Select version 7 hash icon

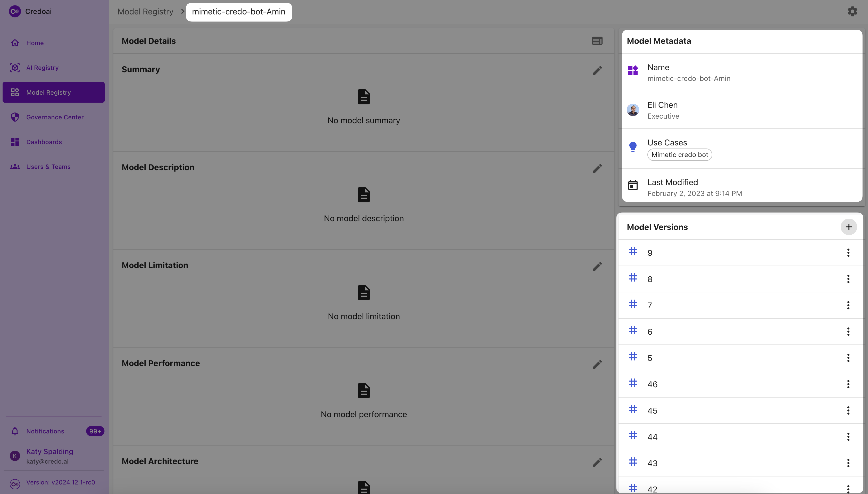click(633, 304)
